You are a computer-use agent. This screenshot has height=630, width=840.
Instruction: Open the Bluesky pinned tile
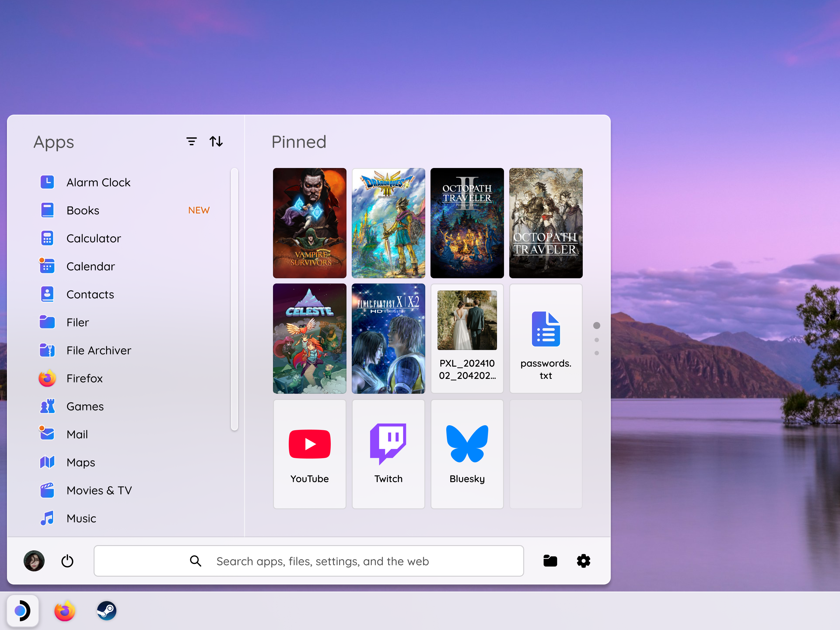(x=467, y=454)
